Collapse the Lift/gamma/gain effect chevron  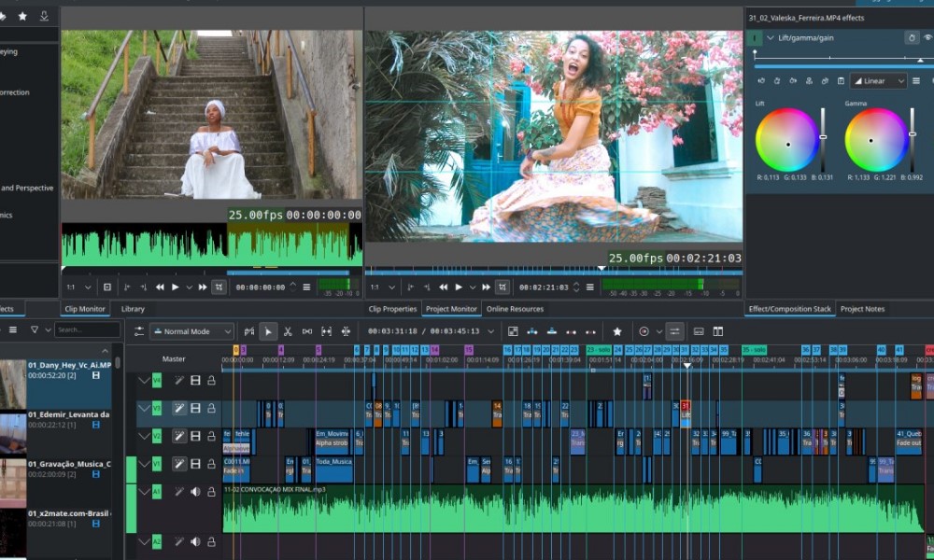771,37
